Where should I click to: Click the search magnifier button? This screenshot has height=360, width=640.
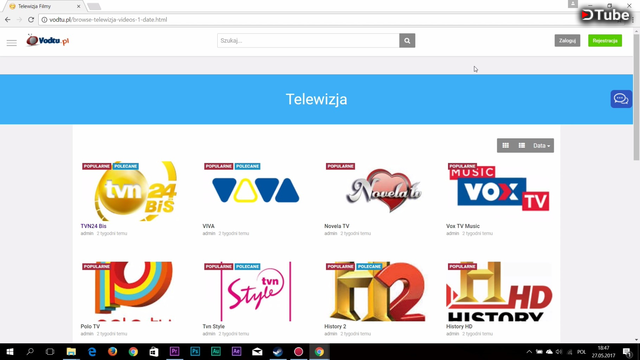pyautogui.click(x=407, y=40)
